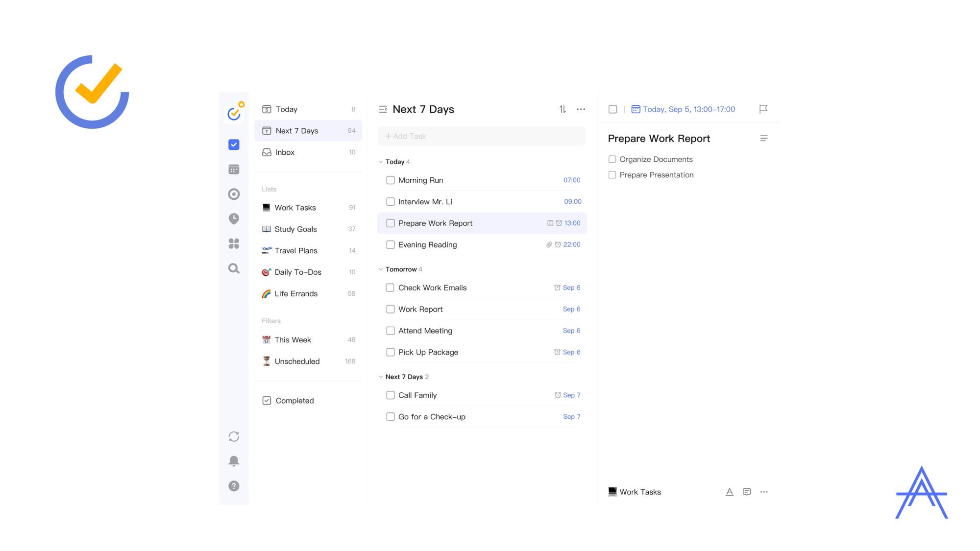Screen dimensions: 980x551
Task: Check off Check Work Emails task
Action: click(391, 288)
